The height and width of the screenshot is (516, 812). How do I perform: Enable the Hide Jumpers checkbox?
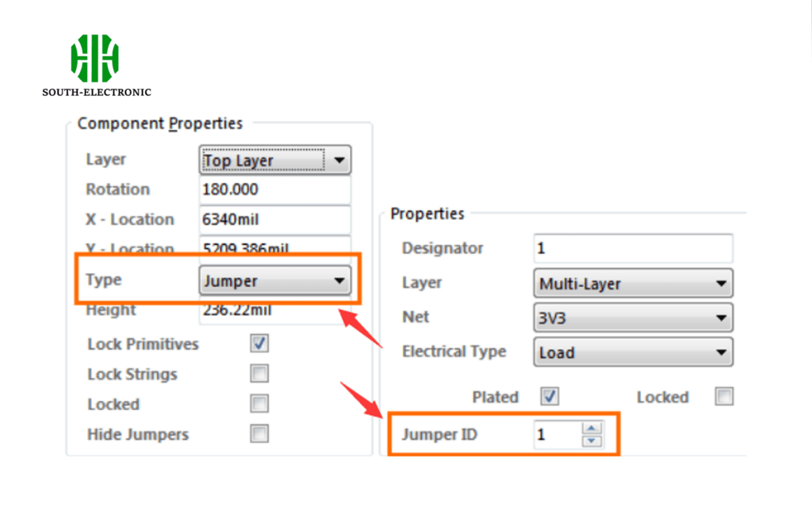(259, 434)
